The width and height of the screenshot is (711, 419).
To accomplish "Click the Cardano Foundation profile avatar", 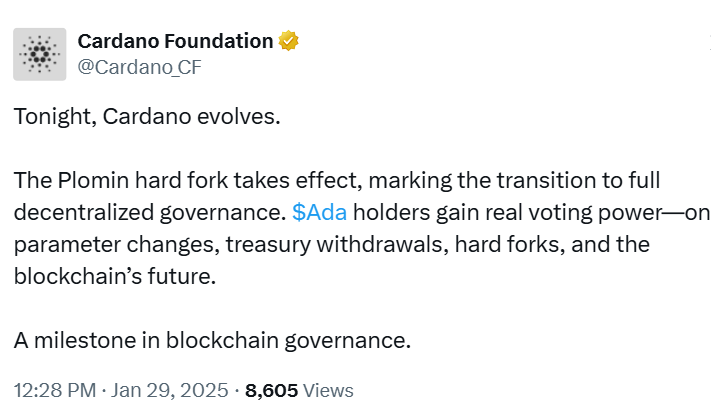I will 40,54.
